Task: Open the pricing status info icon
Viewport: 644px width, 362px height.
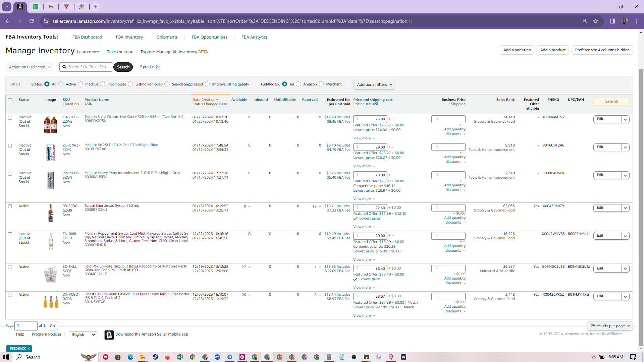Action: point(377,104)
